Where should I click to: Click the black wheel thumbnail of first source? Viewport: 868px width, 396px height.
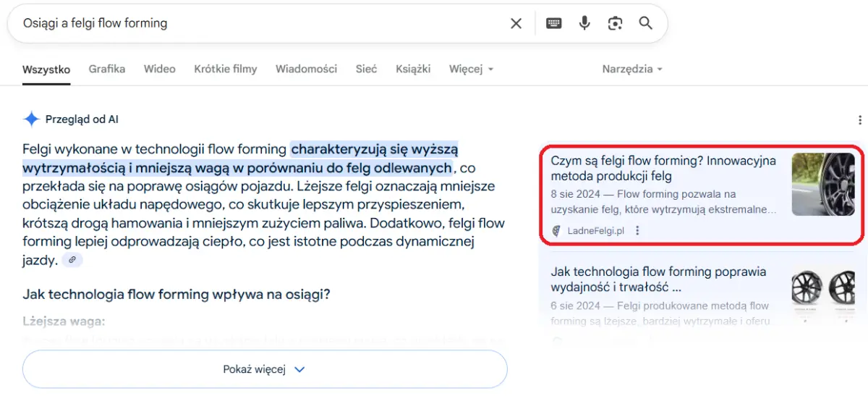click(x=822, y=184)
